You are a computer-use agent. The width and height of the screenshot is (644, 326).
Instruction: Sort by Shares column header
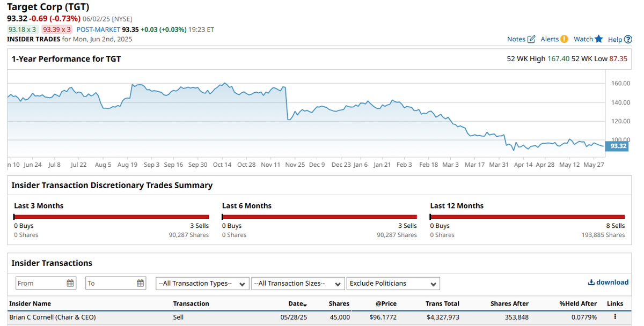(x=339, y=303)
